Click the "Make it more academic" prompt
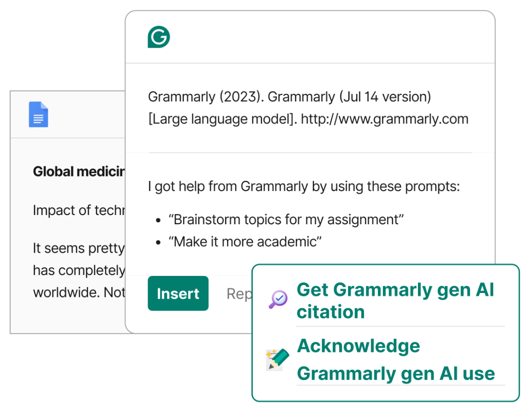This screenshot has height=410, width=532. click(x=245, y=241)
